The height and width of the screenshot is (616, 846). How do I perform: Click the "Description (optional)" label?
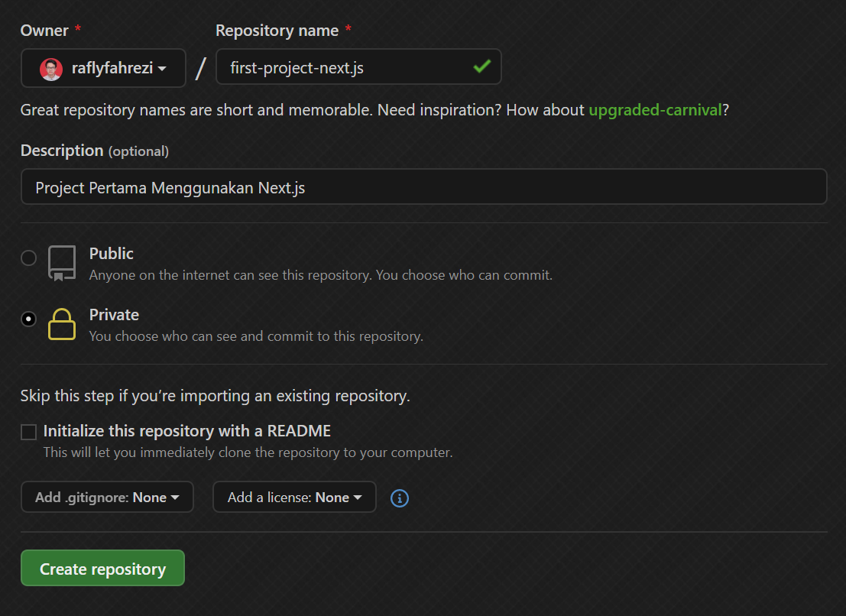tap(95, 151)
